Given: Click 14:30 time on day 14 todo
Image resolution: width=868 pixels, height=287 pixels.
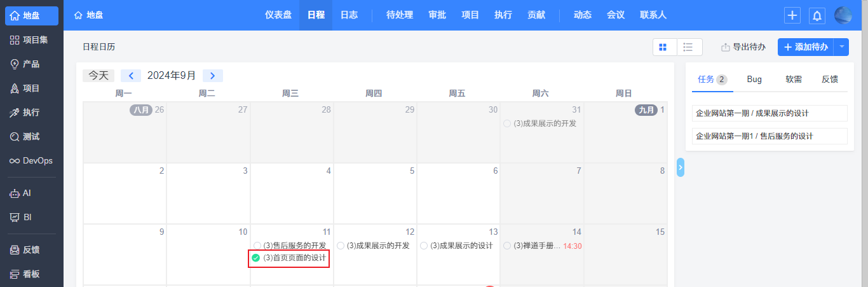Looking at the screenshot, I should (x=573, y=246).
